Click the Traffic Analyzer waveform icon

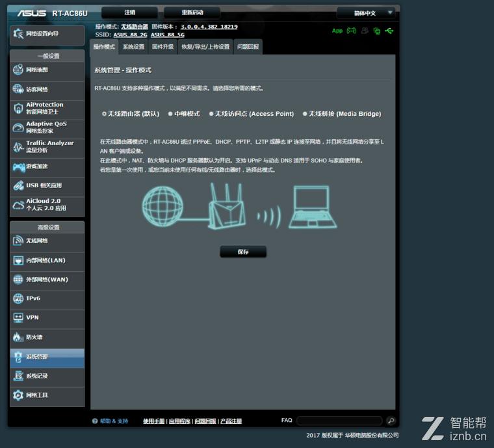[x=18, y=147]
